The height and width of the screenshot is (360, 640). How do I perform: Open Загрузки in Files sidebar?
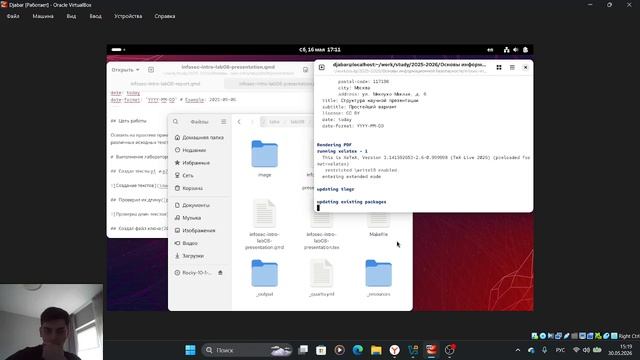click(199, 256)
